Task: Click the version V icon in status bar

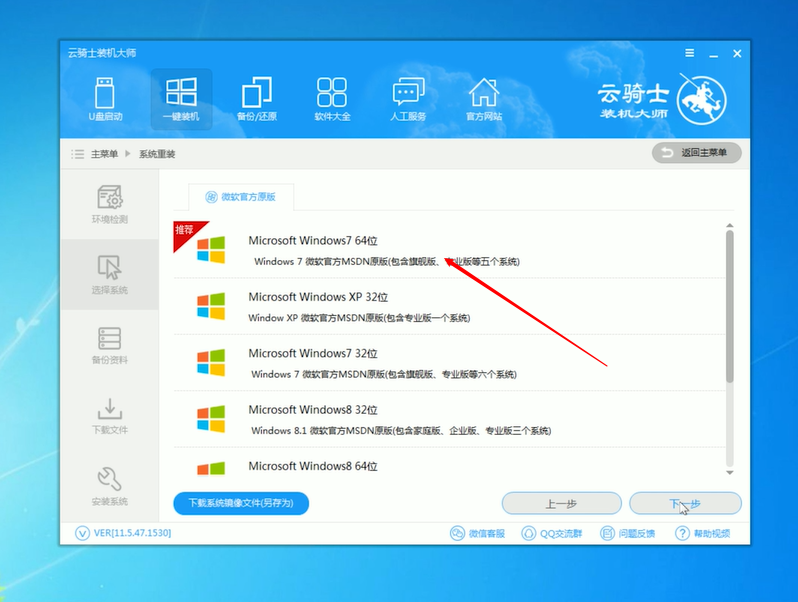Action: pyautogui.click(x=82, y=533)
